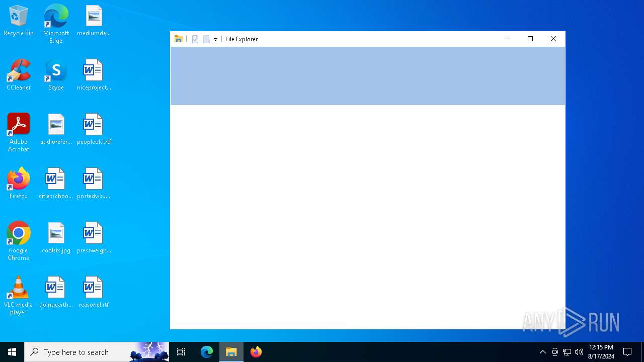Select the mediumde... image file on desktop
Screen dimensions: 644x362
(x=94, y=21)
